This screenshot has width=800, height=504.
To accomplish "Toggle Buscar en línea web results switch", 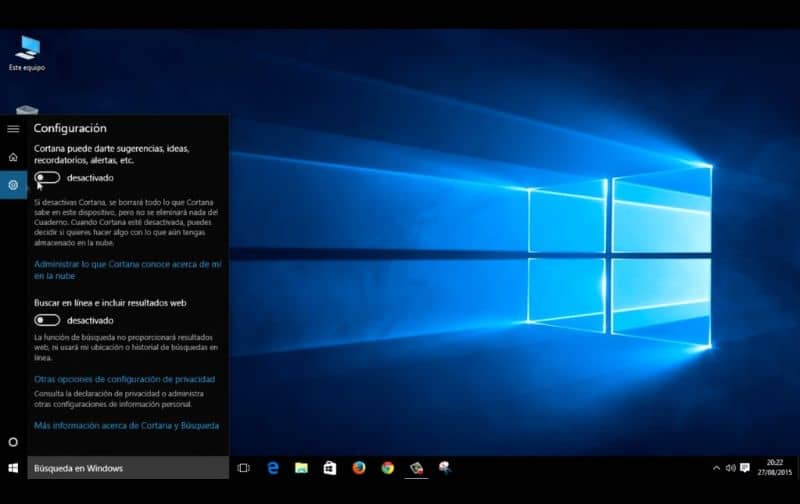I will click(x=47, y=320).
